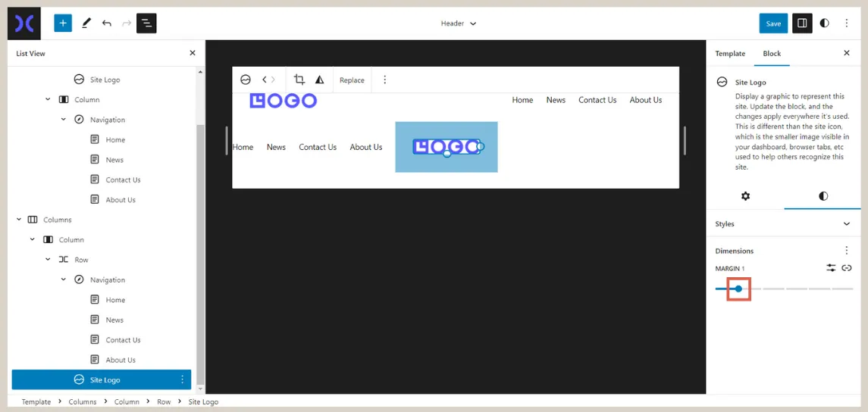This screenshot has height=412, width=868.
Task: Select the selected logo image on blue background
Action: point(447,147)
